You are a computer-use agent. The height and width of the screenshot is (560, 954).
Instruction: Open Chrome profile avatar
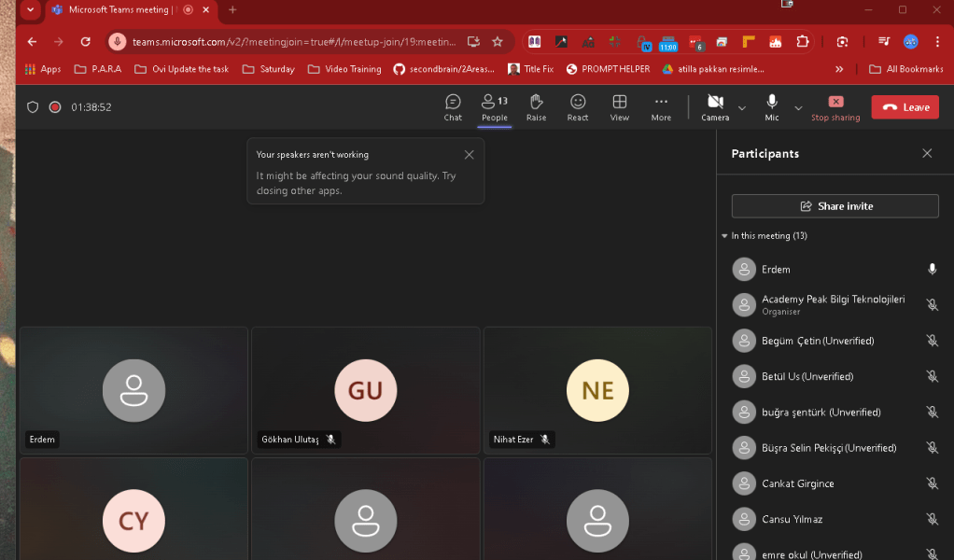point(910,41)
